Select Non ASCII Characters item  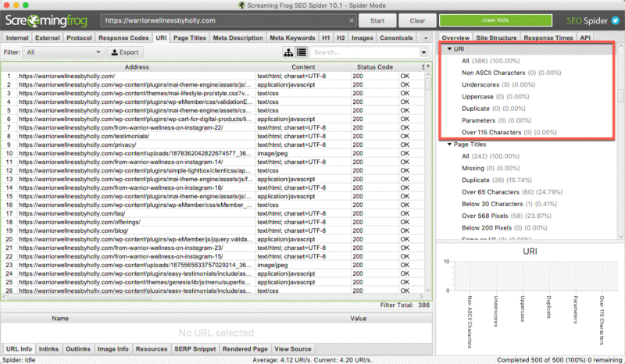click(512, 73)
